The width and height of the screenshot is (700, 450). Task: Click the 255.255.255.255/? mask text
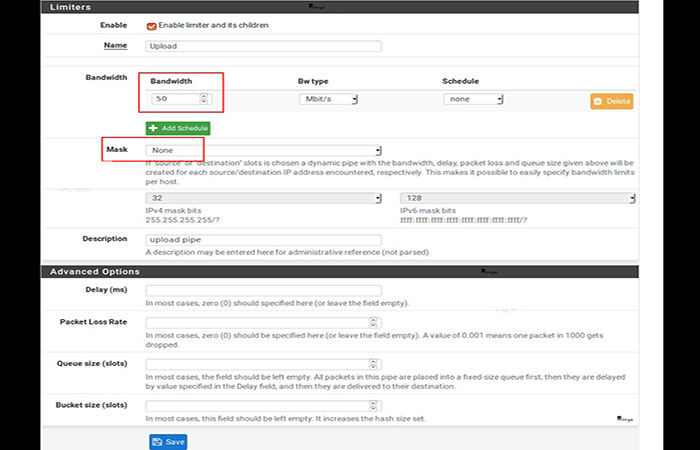coord(182,220)
